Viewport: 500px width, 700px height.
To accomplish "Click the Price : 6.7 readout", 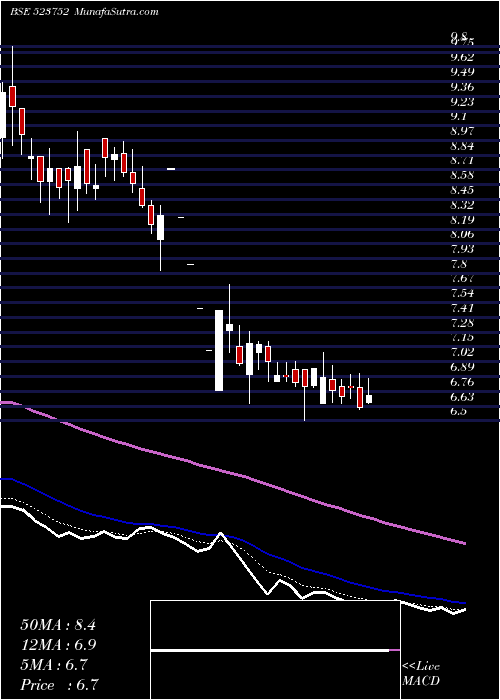I will click(59, 685).
